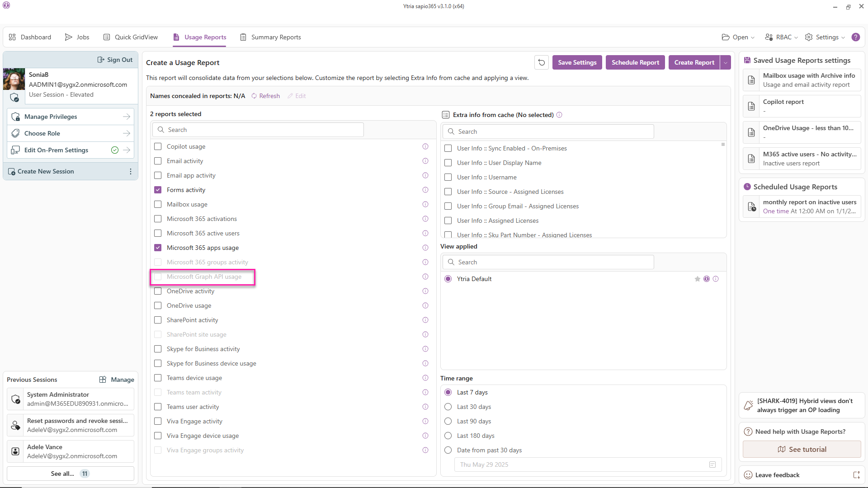Click the reset arrow icon beside Save Settings
Image resolution: width=868 pixels, height=488 pixels.
542,62
